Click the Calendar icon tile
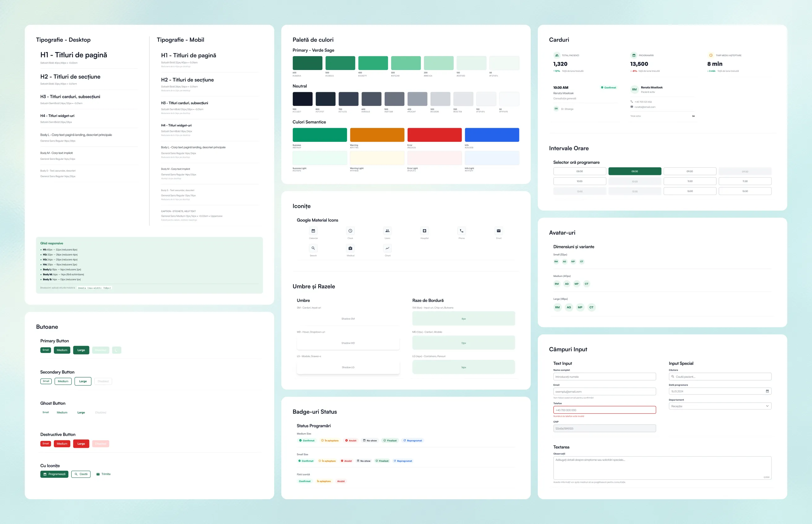Viewport: 812px width, 524px height. coord(313,231)
